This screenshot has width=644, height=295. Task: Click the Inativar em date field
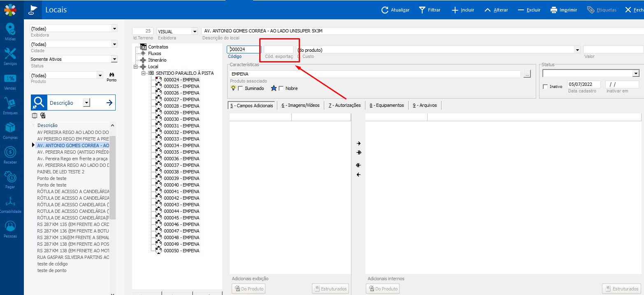pyautogui.click(x=622, y=84)
